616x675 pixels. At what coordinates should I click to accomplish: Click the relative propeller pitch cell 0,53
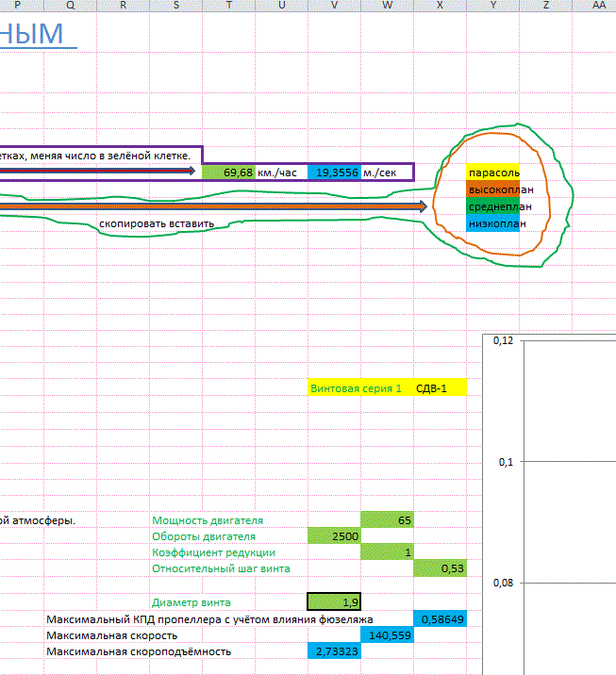(x=440, y=568)
